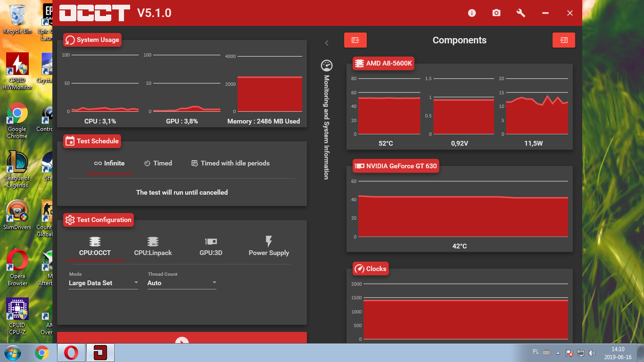Select Timed with idle periods tab

tap(231, 164)
